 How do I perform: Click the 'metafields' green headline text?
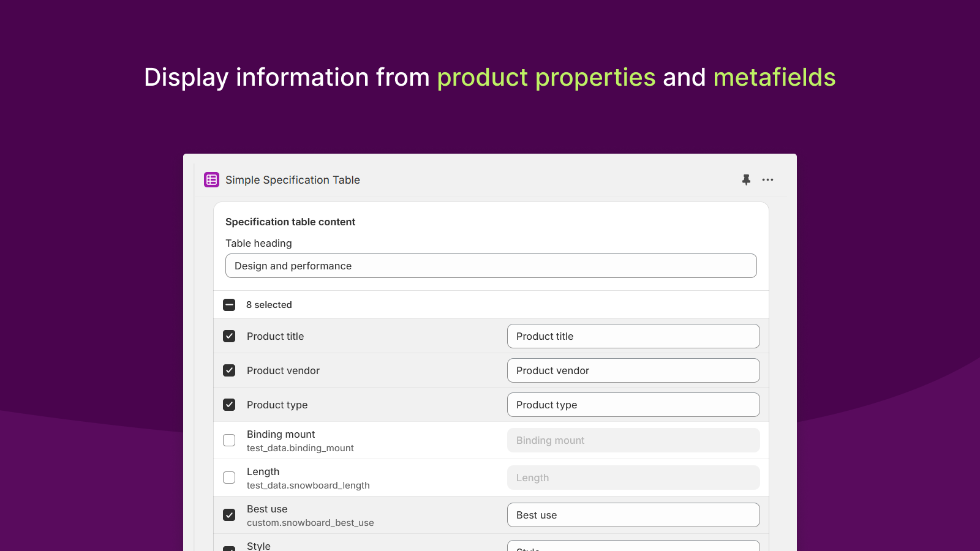774,78
